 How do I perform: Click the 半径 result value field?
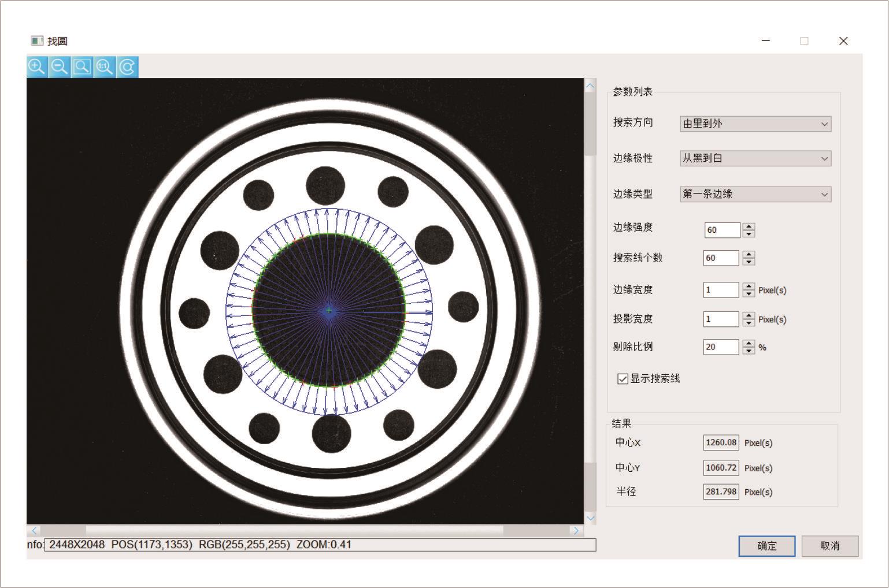point(721,492)
